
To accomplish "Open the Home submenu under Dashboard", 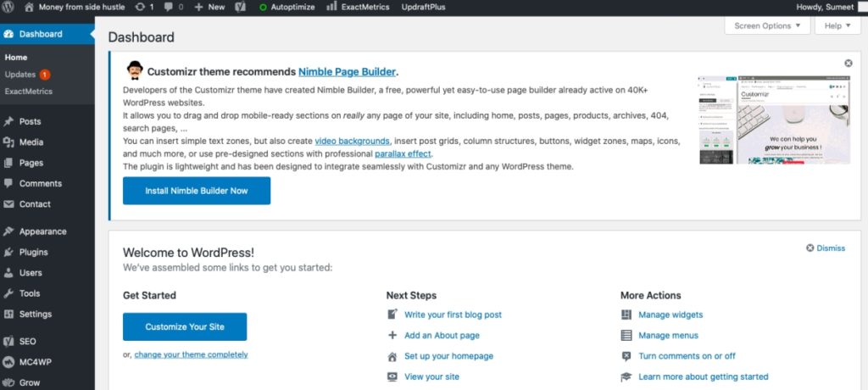I will [16, 57].
